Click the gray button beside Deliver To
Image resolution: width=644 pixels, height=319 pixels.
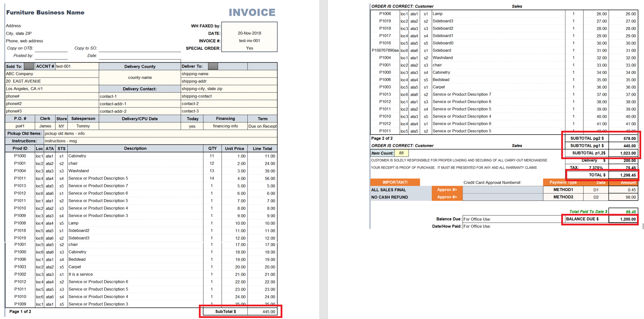pos(213,66)
